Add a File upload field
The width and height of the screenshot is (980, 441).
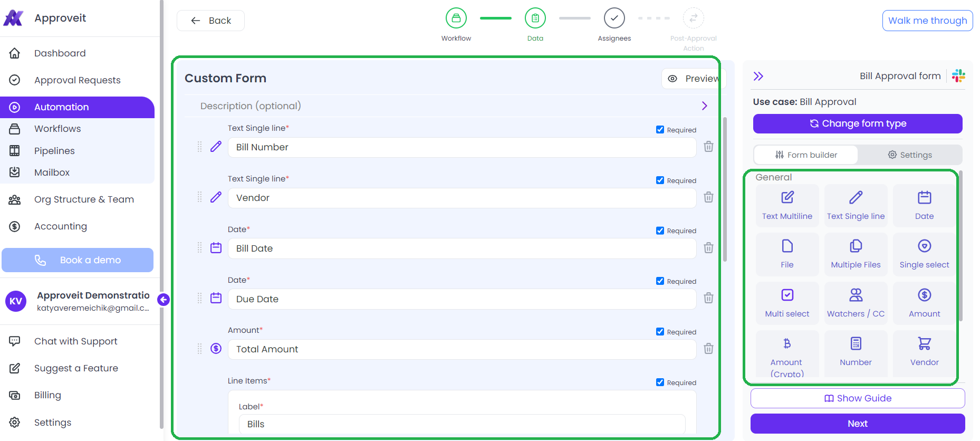[787, 254]
